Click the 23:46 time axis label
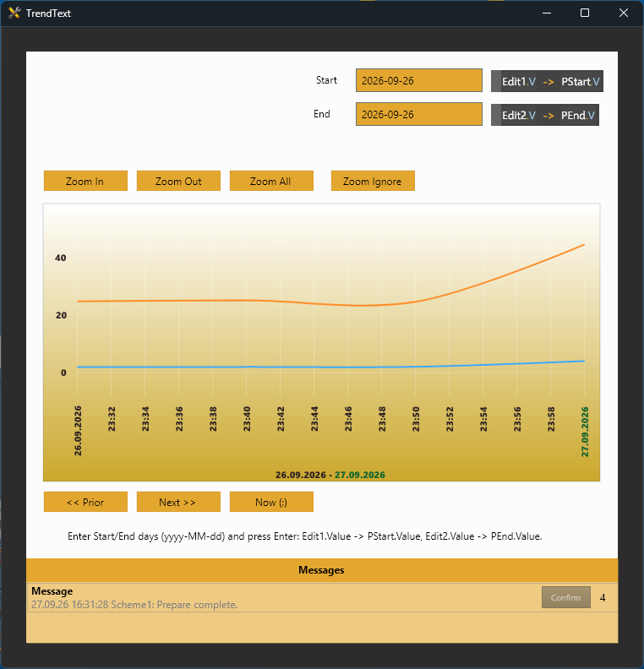The image size is (644, 669). pos(349,419)
